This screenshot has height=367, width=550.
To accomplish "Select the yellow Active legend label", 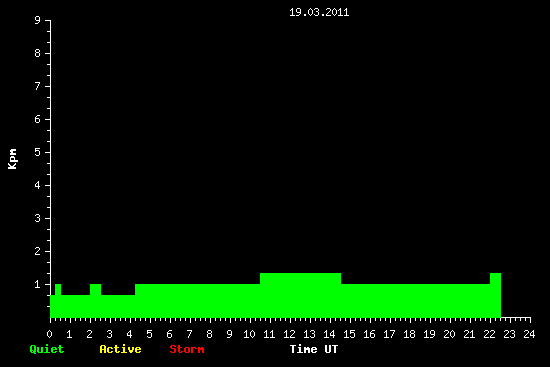I will [120, 349].
